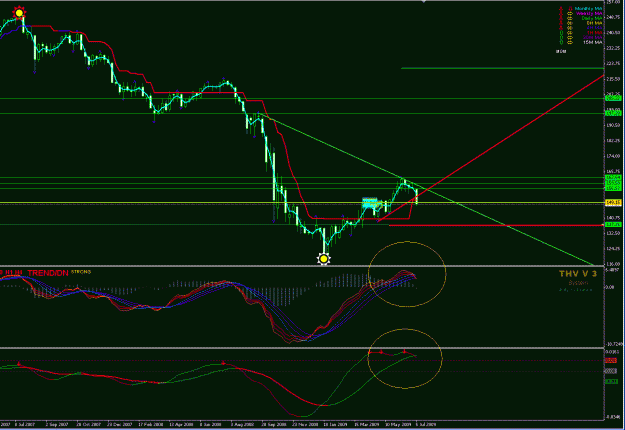This screenshot has height=430, width=625.
Task: Click the green level tag in bottom indicator
Action: [611, 381]
